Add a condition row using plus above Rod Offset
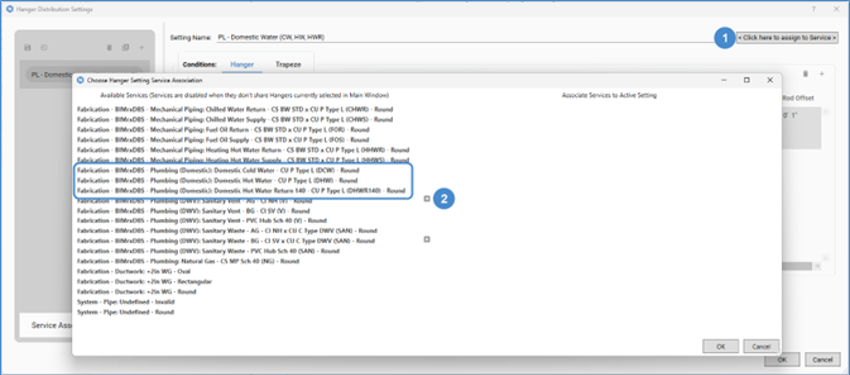 822,74
